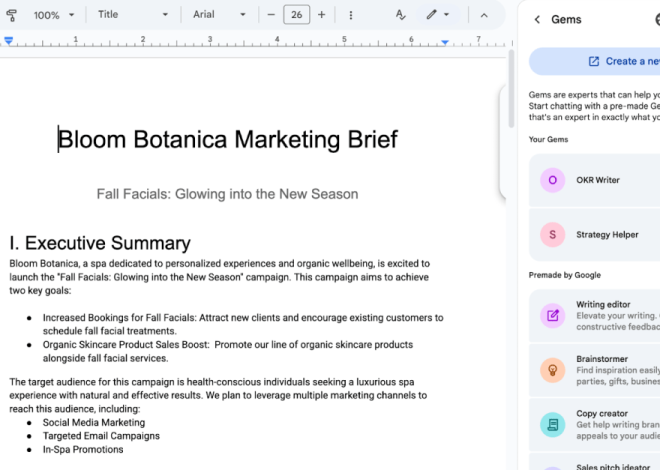
Task: Click the paragraph starting 'Bloom Botanica, a spa'
Action: coord(219,277)
